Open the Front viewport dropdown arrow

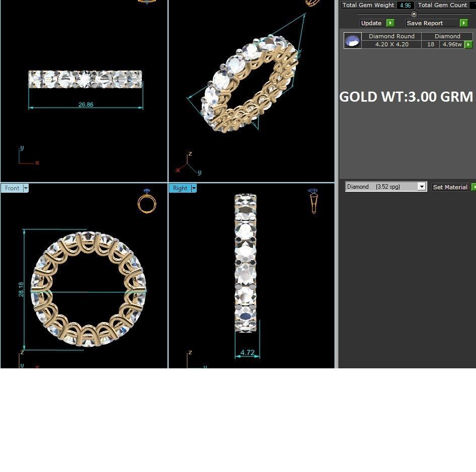(26, 188)
